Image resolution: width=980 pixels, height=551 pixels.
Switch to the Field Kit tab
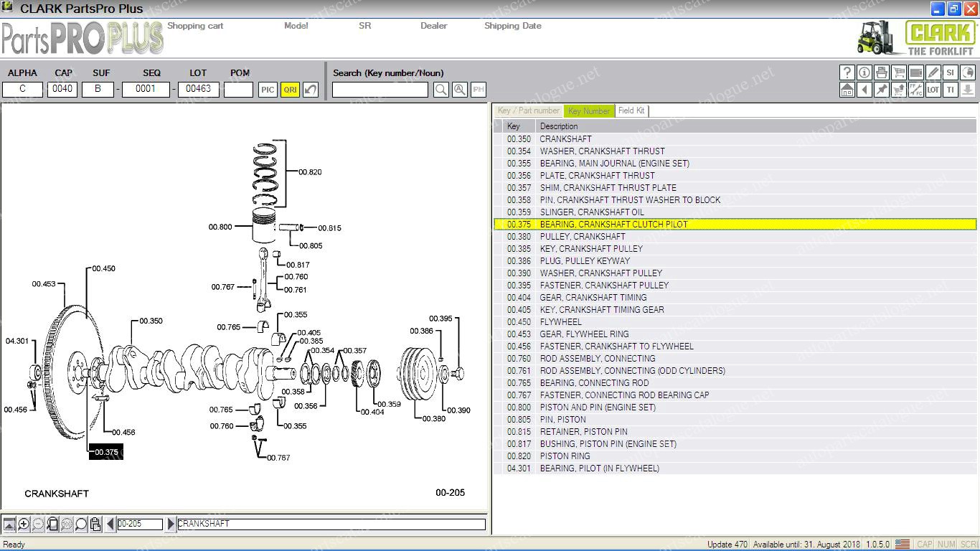(x=631, y=110)
